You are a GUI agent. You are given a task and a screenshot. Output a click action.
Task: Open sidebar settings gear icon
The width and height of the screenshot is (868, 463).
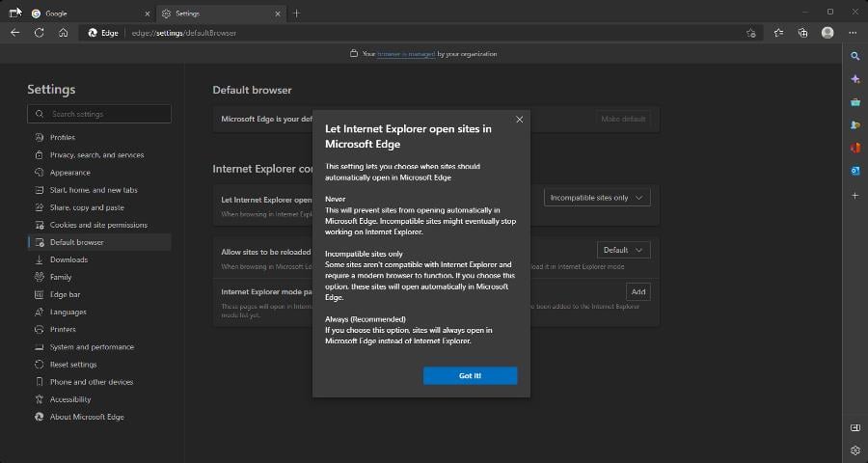(855, 450)
